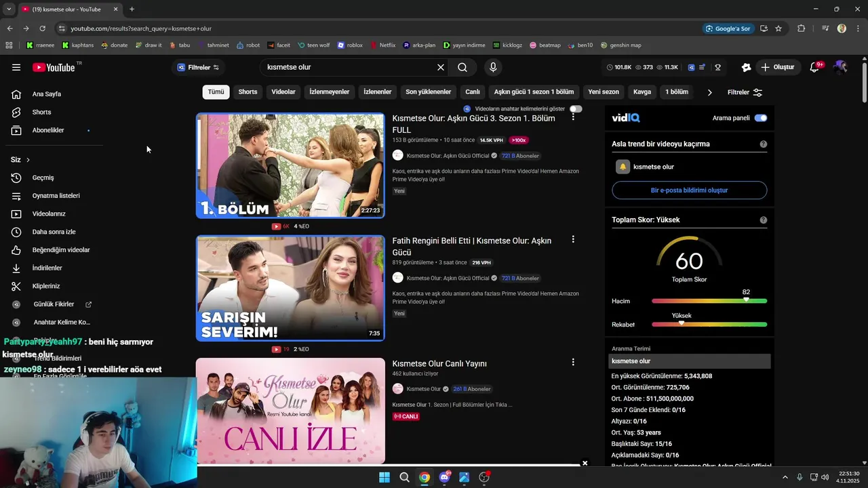The image size is (868, 488).
Task: Open notifications bell with 9+ badge
Action: 815,67
